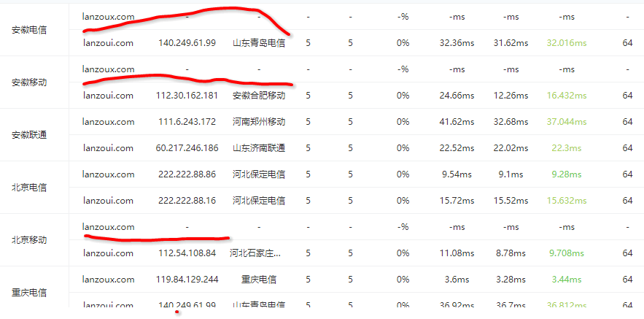This screenshot has height=319, width=644.
Task: Click average latency 3.44ms
Action: 567,280
